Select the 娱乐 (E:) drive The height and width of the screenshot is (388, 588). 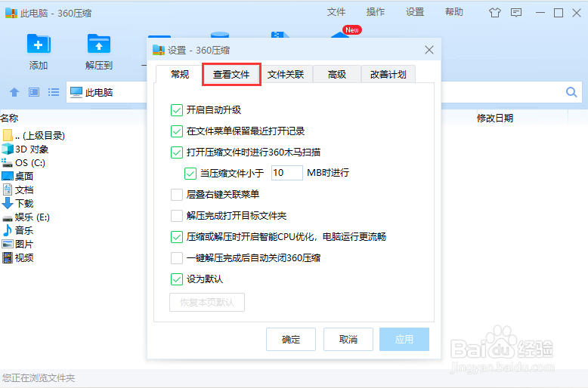click(26, 217)
